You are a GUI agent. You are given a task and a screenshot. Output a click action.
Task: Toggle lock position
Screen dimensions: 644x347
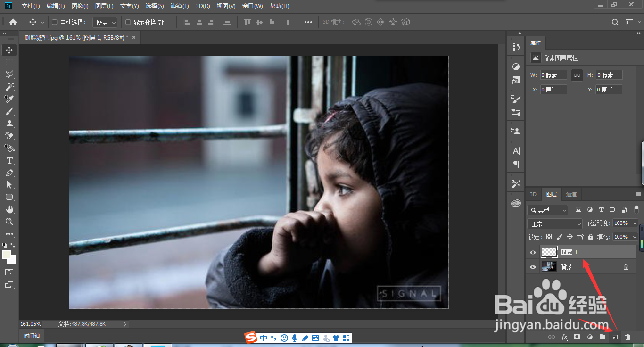(x=570, y=237)
